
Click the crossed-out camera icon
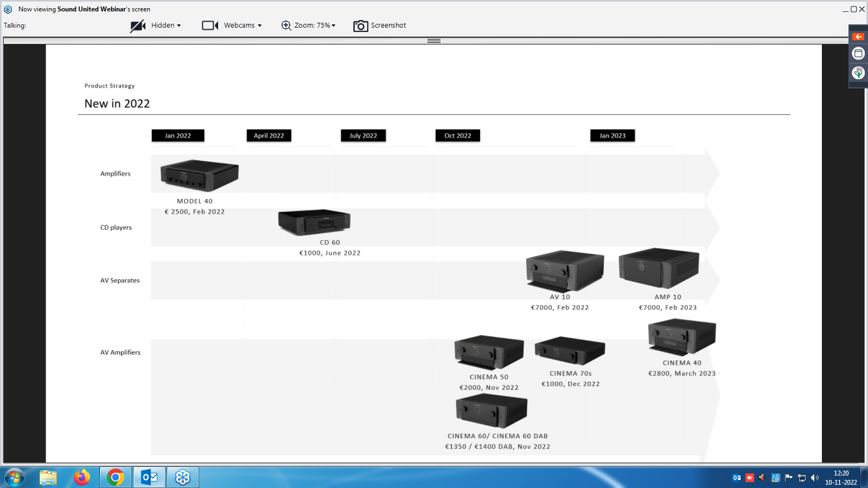(x=138, y=25)
